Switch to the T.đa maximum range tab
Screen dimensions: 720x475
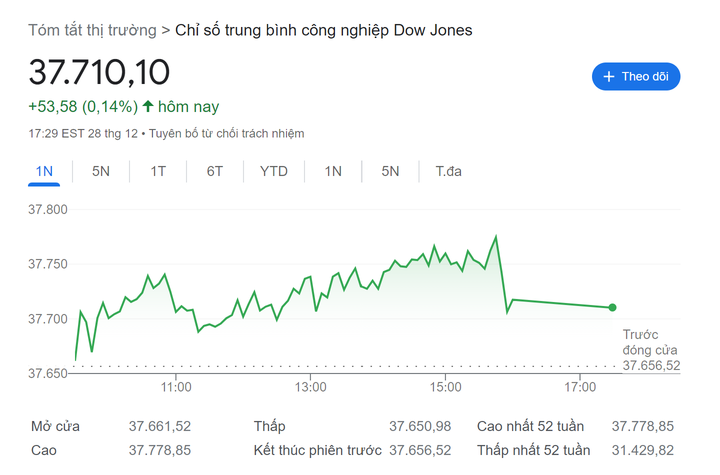coord(448,171)
